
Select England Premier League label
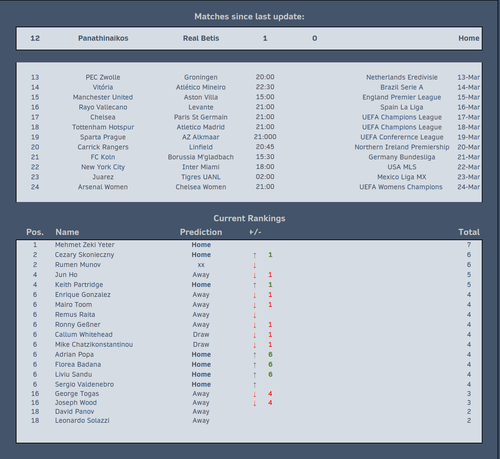click(402, 97)
